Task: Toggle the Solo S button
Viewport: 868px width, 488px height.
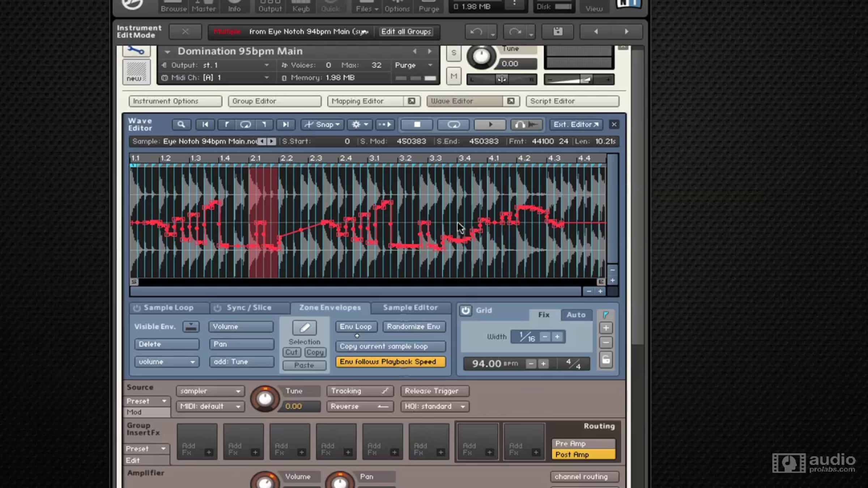Action: [454, 53]
